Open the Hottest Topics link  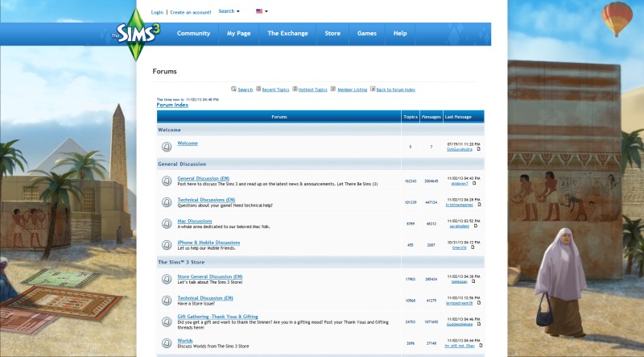click(x=313, y=89)
